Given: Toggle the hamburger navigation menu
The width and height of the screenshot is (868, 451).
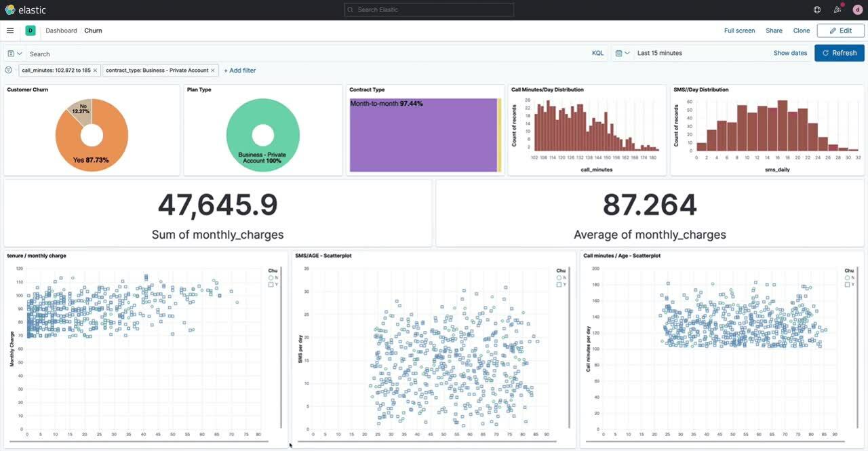Looking at the screenshot, I should (10, 31).
